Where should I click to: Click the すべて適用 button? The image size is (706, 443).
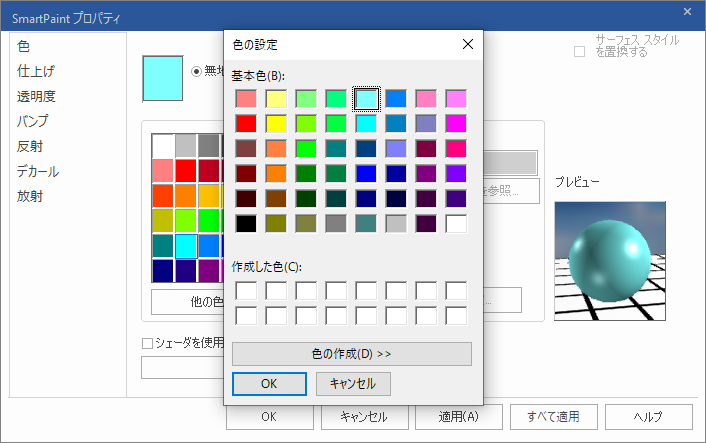(554, 416)
